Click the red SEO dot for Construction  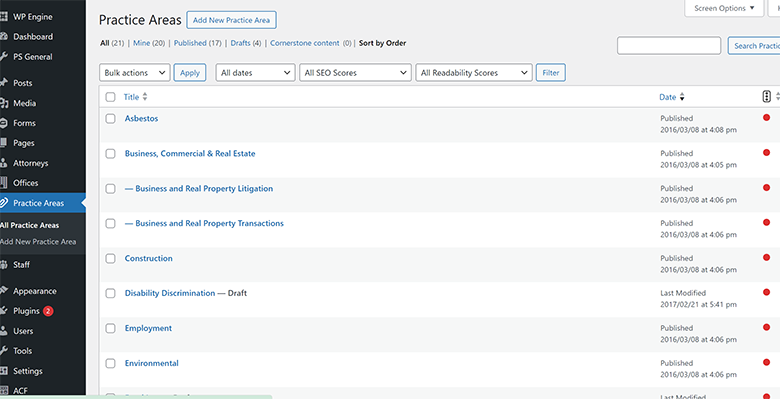[x=767, y=258]
